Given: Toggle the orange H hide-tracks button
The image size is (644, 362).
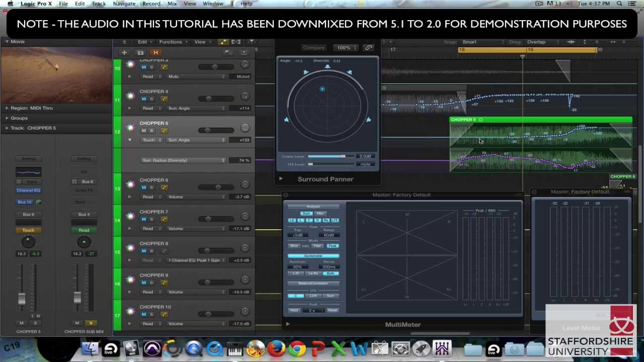Looking at the screenshot, I should tap(155, 52).
